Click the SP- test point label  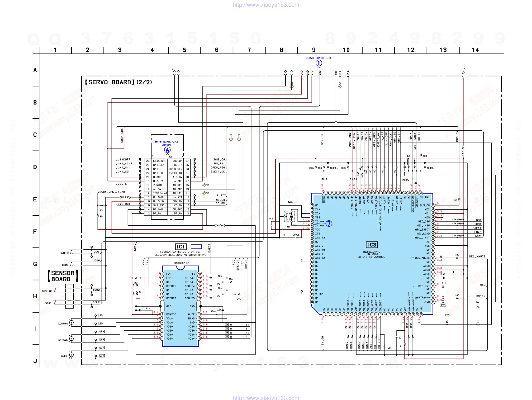(x=101, y=331)
